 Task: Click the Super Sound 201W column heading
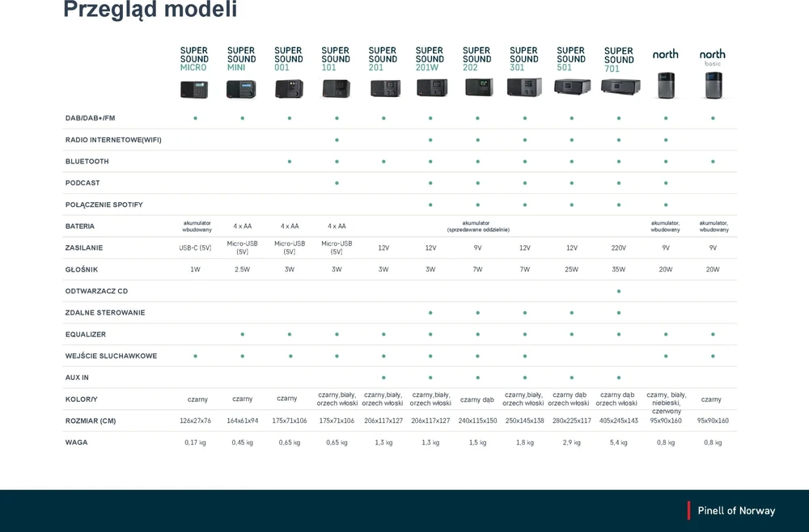430,59
